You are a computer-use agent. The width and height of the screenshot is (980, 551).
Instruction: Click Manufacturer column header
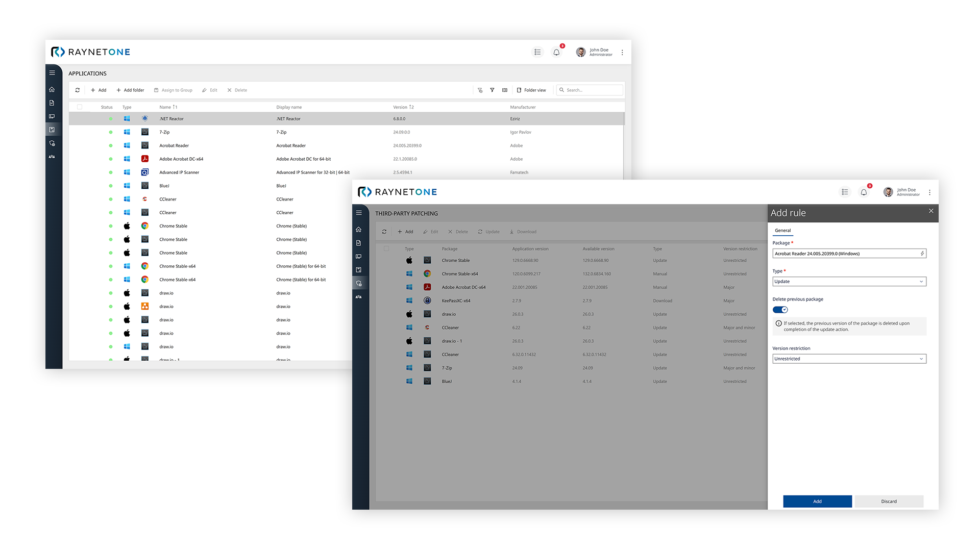(x=523, y=107)
